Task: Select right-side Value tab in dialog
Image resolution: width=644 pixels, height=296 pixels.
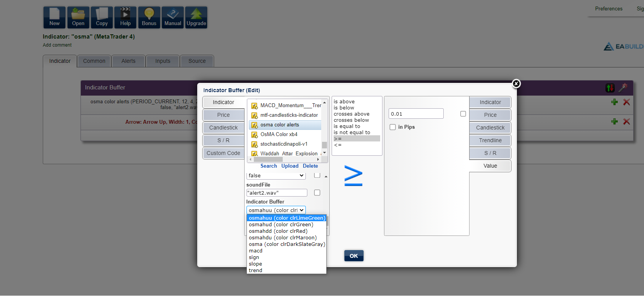Action: tap(490, 166)
